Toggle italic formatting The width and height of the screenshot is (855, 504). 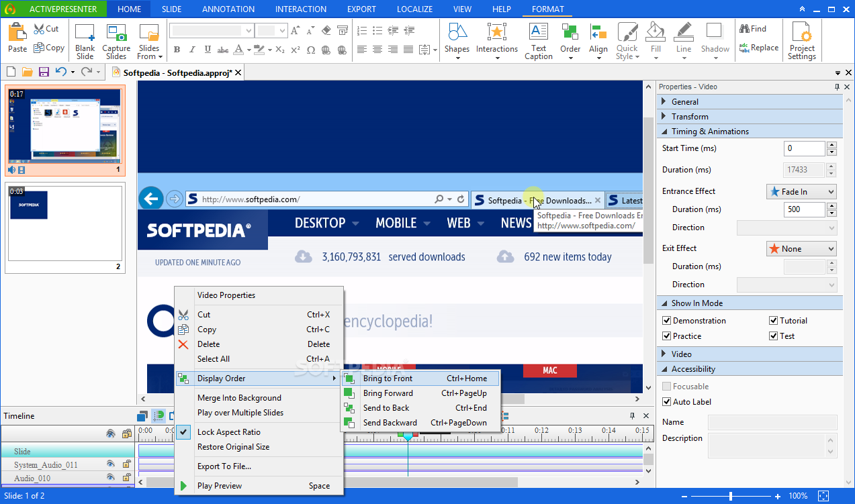click(192, 50)
